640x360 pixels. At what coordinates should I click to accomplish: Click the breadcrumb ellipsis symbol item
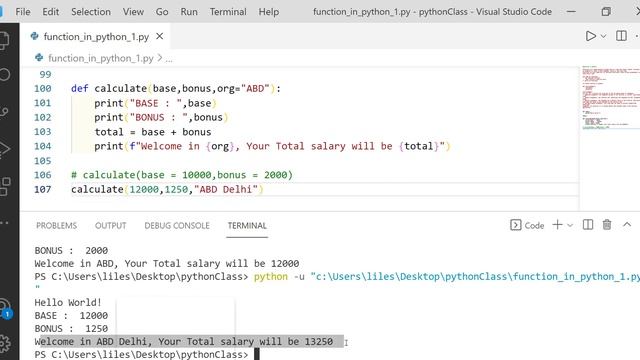(169, 59)
